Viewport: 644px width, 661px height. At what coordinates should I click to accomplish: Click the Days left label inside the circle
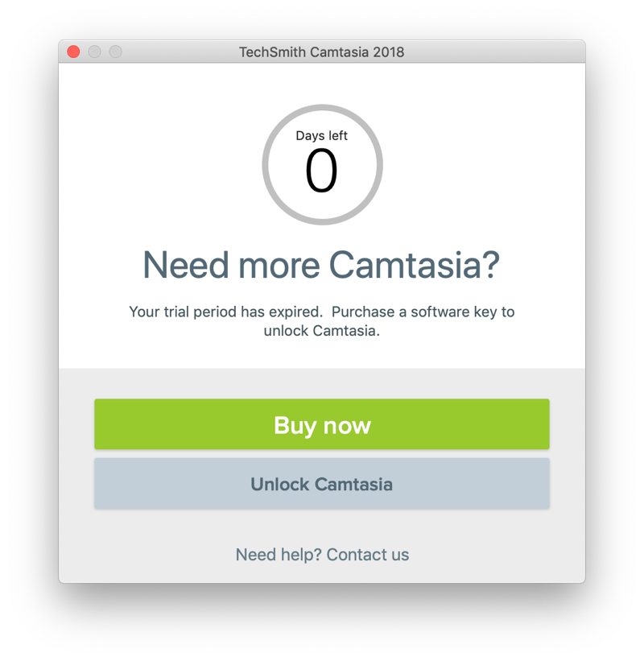(x=321, y=136)
